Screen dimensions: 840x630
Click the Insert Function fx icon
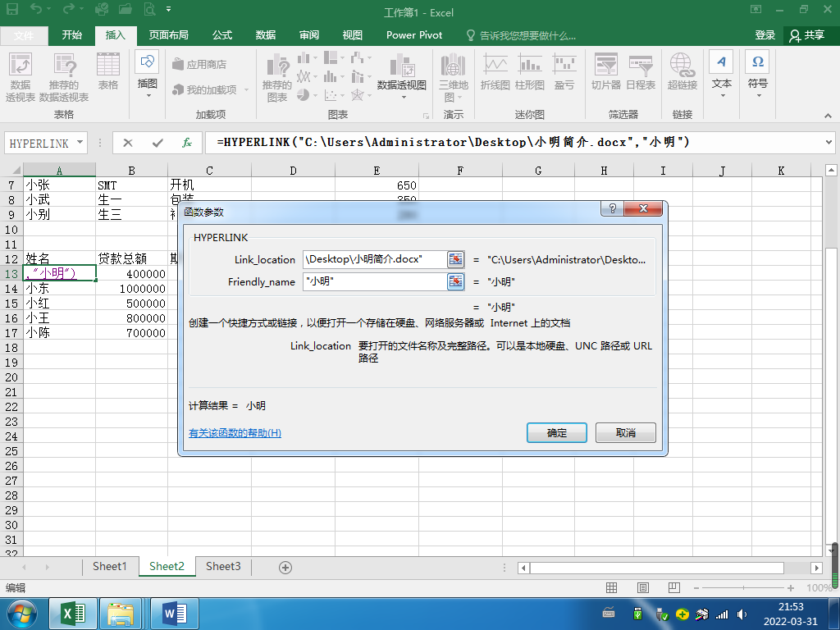187,143
